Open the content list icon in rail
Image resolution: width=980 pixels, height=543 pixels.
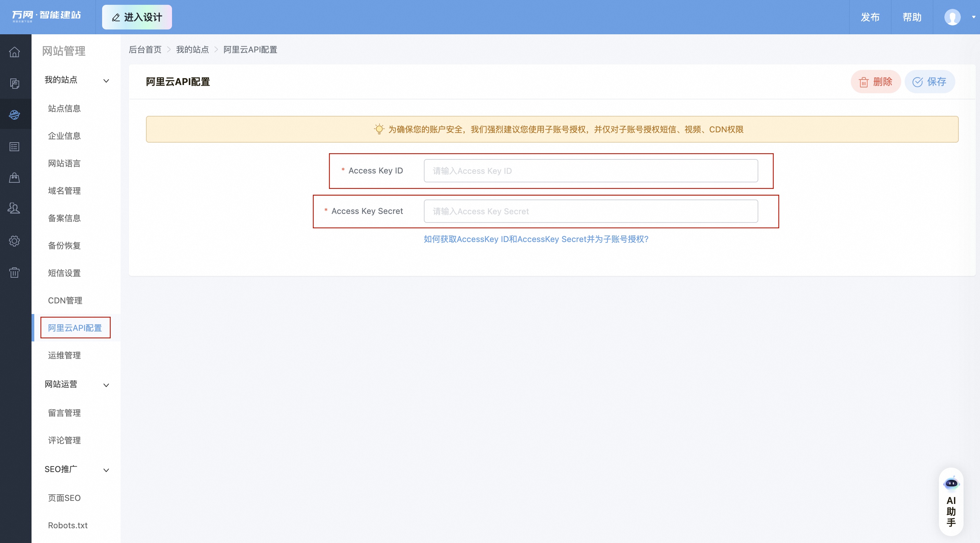pyautogui.click(x=14, y=146)
